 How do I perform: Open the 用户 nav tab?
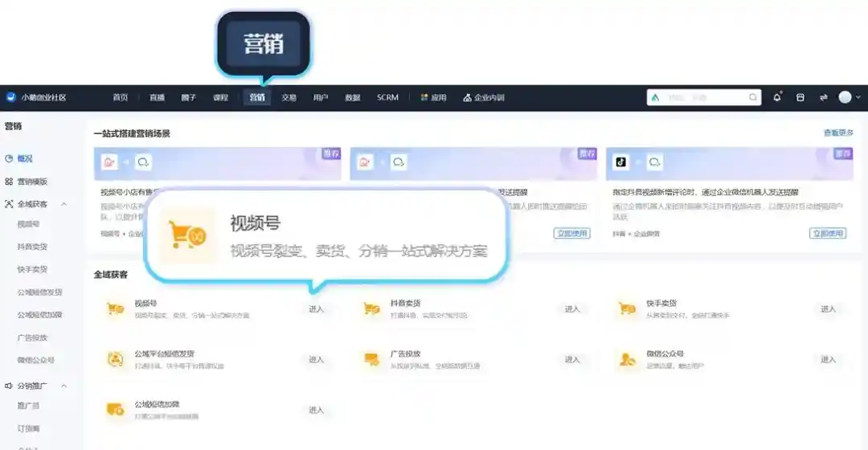point(321,97)
